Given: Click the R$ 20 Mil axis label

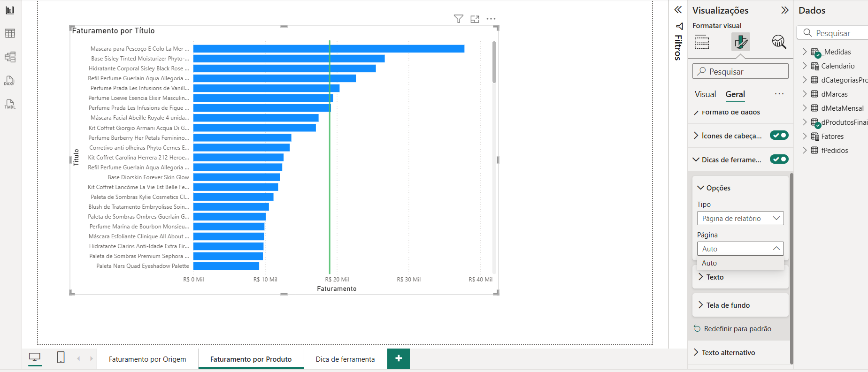Looking at the screenshot, I should pos(337,279).
